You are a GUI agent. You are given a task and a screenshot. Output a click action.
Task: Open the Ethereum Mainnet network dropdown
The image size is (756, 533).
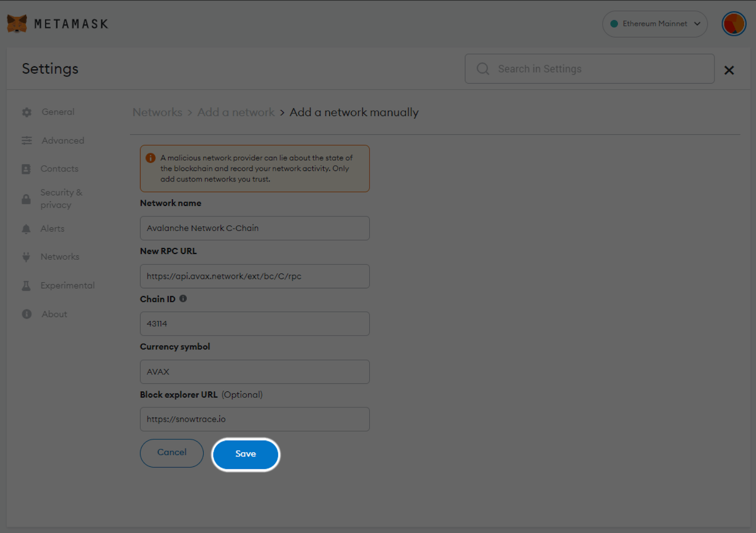pyautogui.click(x=655, y=24)
